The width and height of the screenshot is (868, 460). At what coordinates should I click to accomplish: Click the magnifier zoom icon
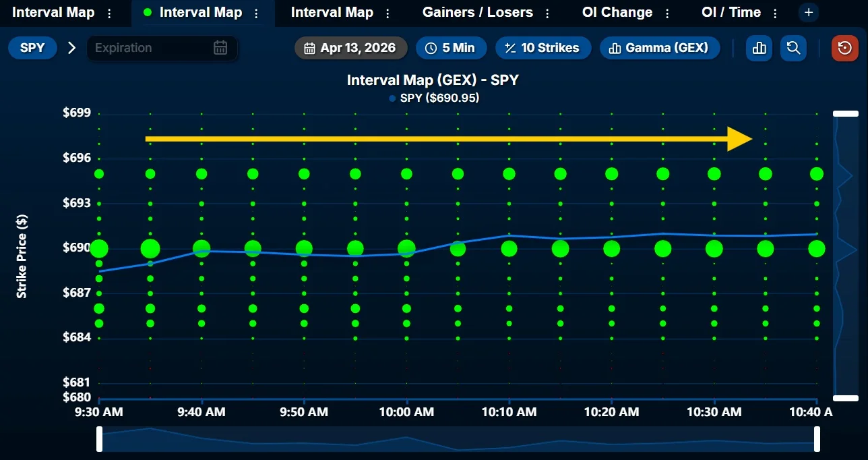793,48
